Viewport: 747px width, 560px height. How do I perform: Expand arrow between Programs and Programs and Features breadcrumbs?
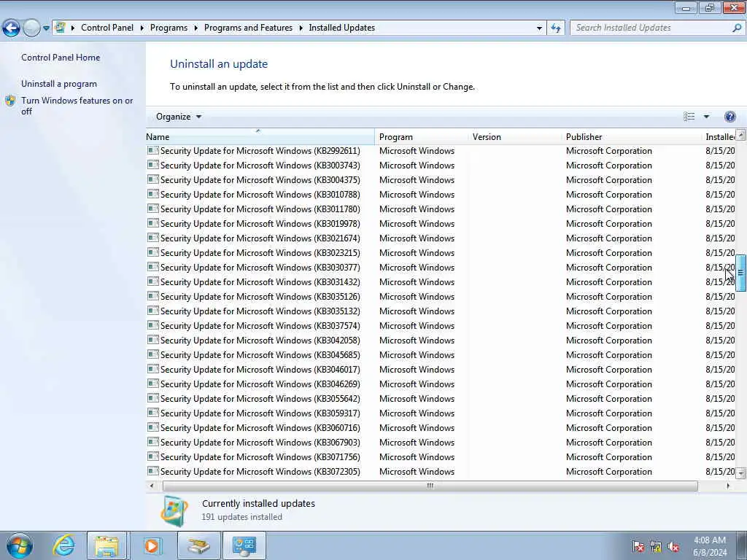[196, 28]
